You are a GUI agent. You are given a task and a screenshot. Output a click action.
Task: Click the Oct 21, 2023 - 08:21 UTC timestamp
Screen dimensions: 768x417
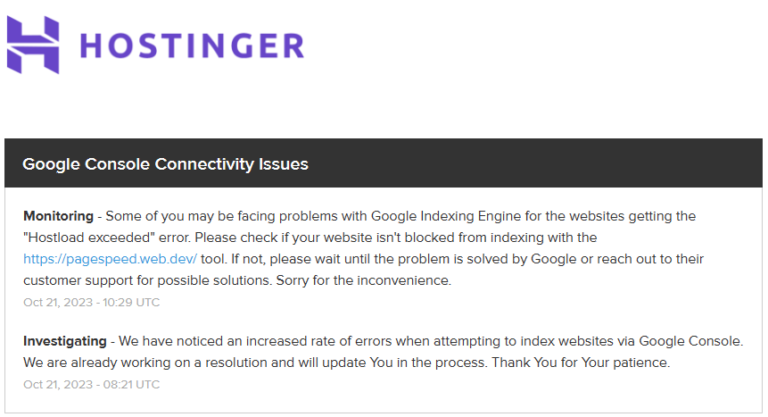tap(92, 385)
